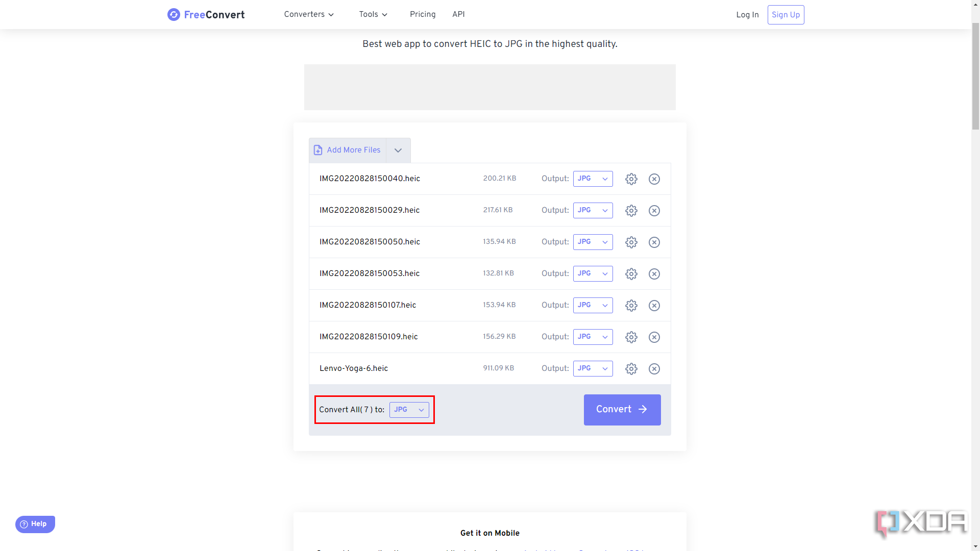This screenshot has width=980, height=551.
Task: Click the settings gear for IMG20220828150107.heic
Action: point(631,305)
